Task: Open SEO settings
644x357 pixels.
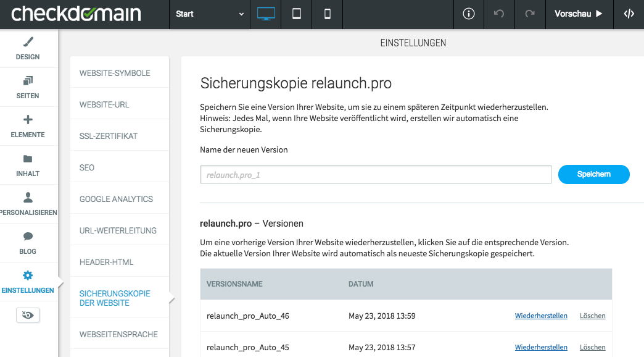Action: coord(120,167)
